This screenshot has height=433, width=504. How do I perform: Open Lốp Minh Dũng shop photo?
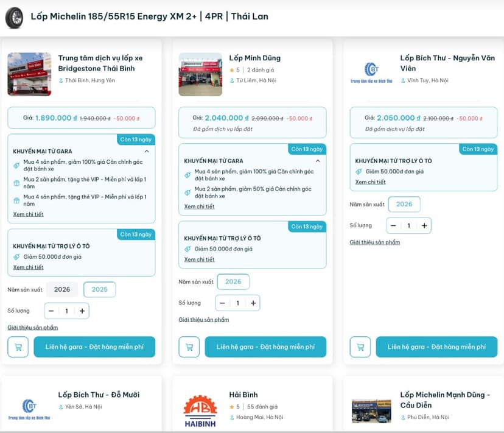click(x=200, y=74)
